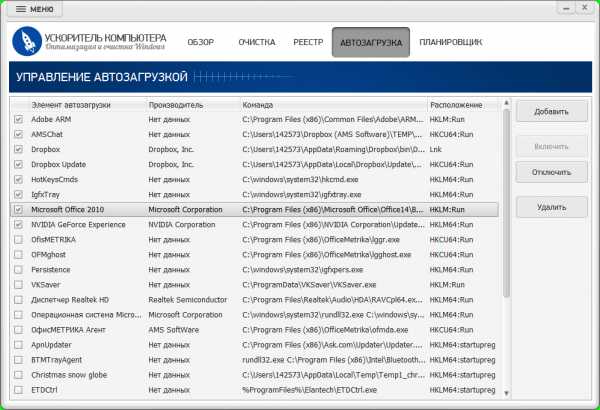Switch to the Обзор tab

point(201,42)
